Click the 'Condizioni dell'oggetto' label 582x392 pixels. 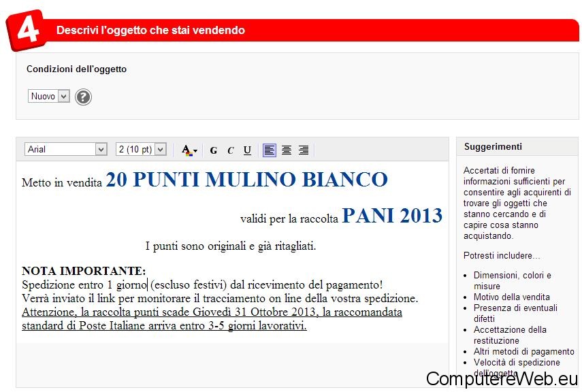(76, 69)
